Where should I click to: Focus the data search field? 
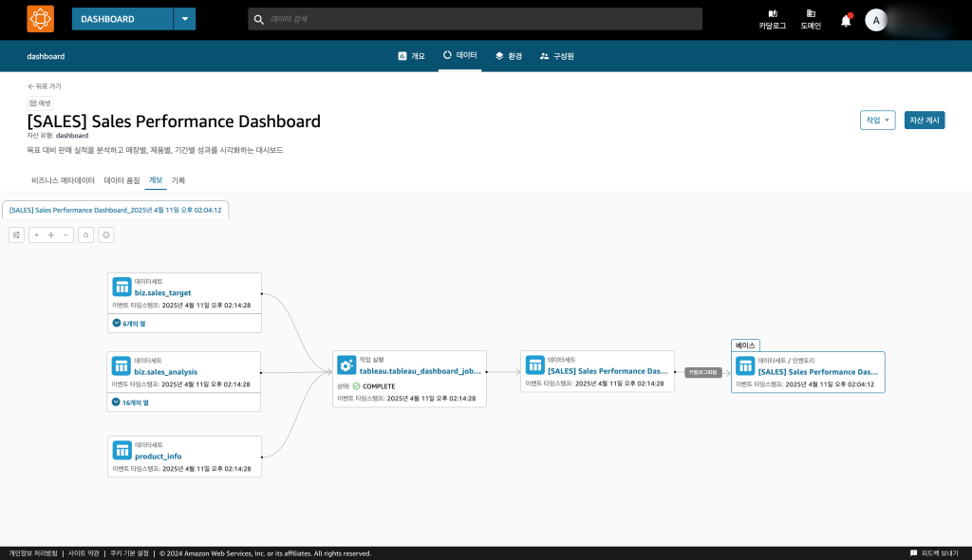475,19
